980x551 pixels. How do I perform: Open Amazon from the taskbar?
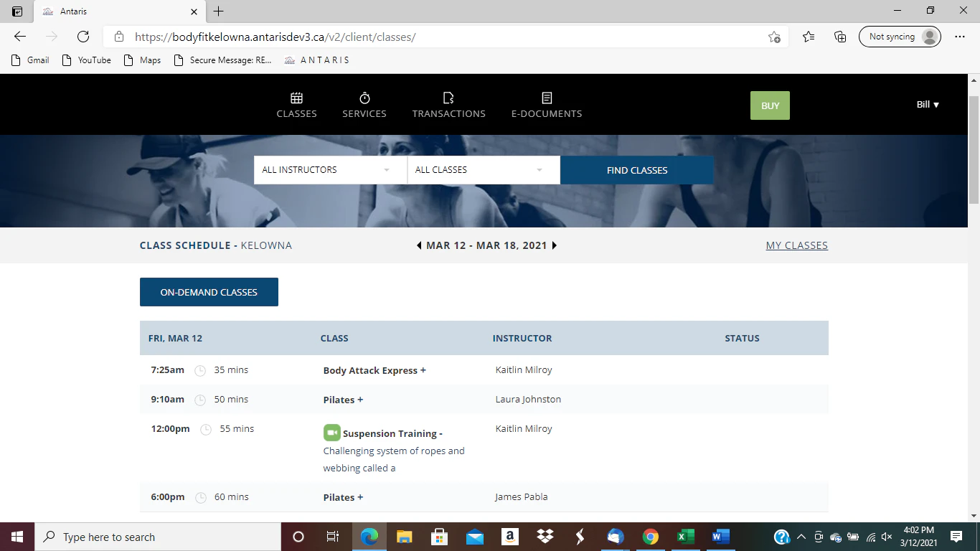(510, 537)
